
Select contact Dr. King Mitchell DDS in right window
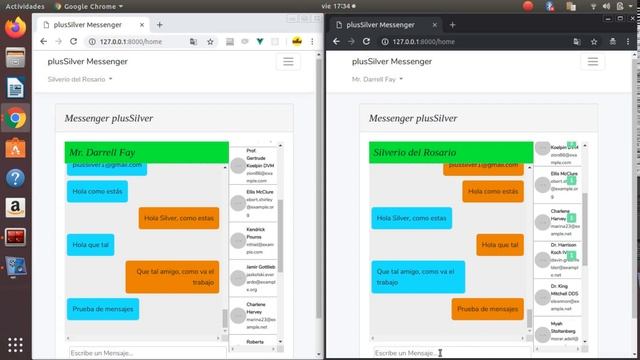pyautogui.click(x=558, y=297)
